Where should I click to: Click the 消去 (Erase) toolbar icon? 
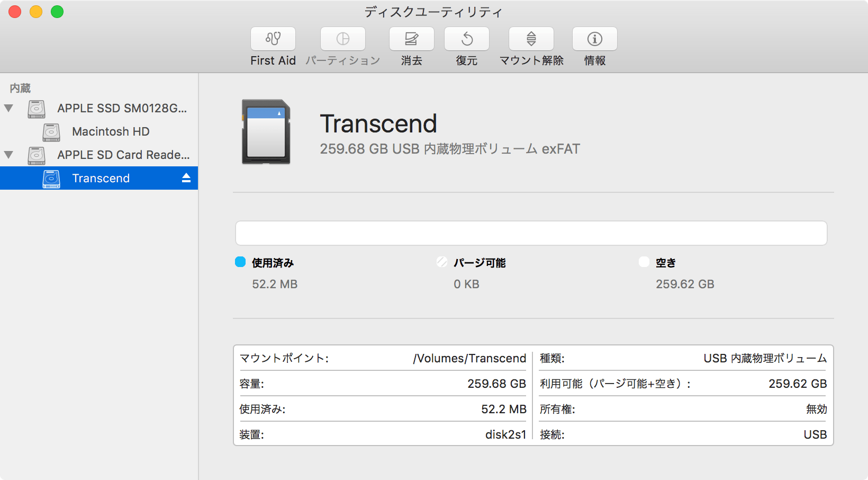tap(412, 39)
